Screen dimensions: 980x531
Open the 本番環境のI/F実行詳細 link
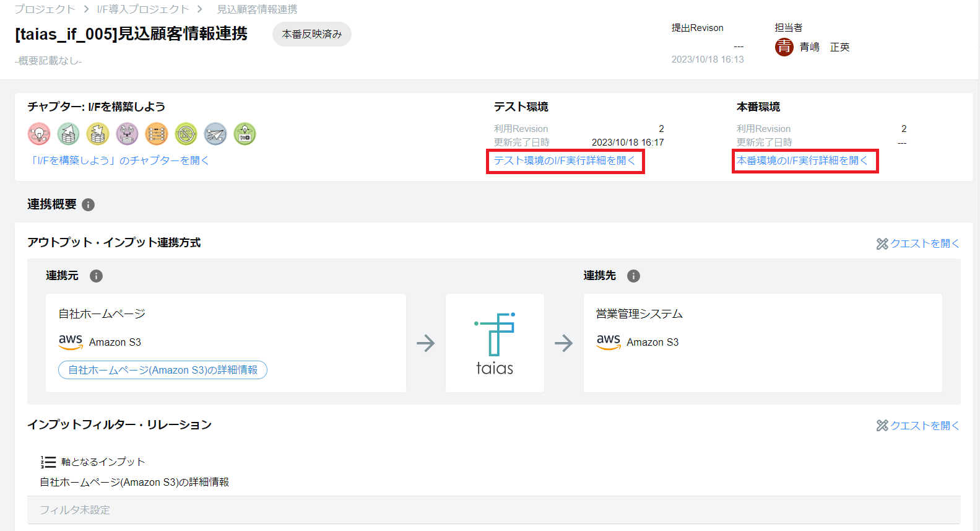click(802, 160)
